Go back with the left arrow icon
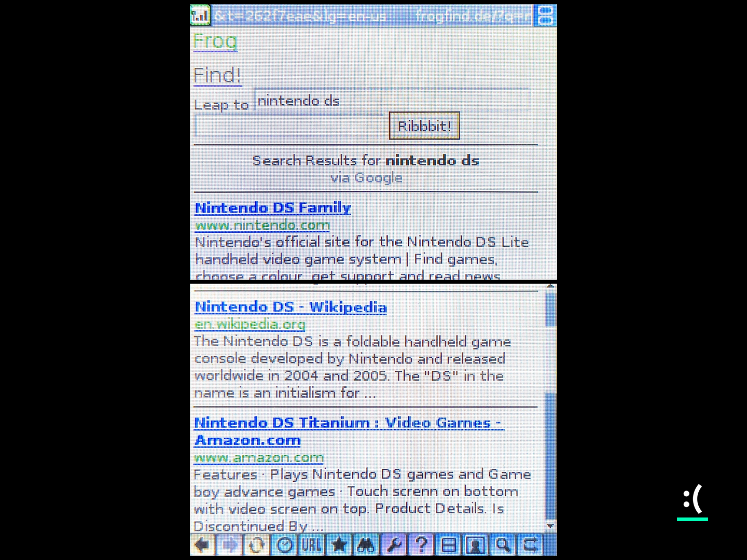 [x=202, y=545]
